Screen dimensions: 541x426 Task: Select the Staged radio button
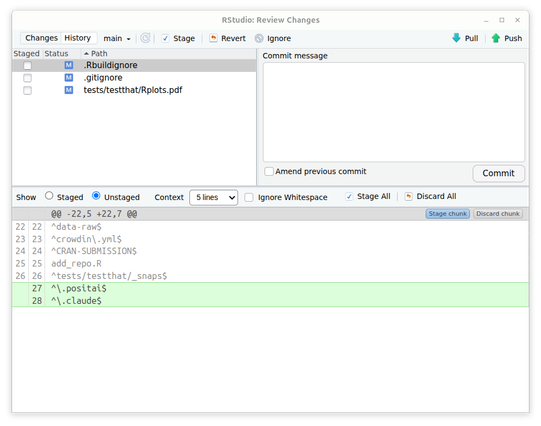[x=49, y=196]
